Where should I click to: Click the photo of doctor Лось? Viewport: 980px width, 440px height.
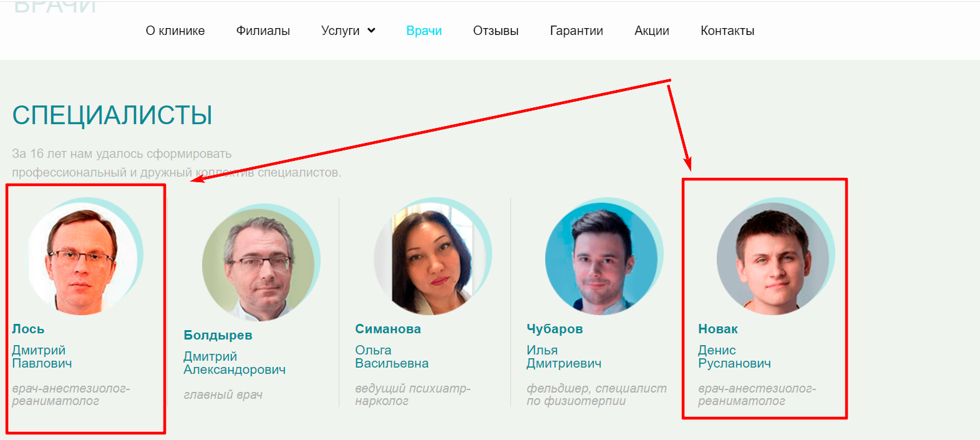tap(84, 258)
